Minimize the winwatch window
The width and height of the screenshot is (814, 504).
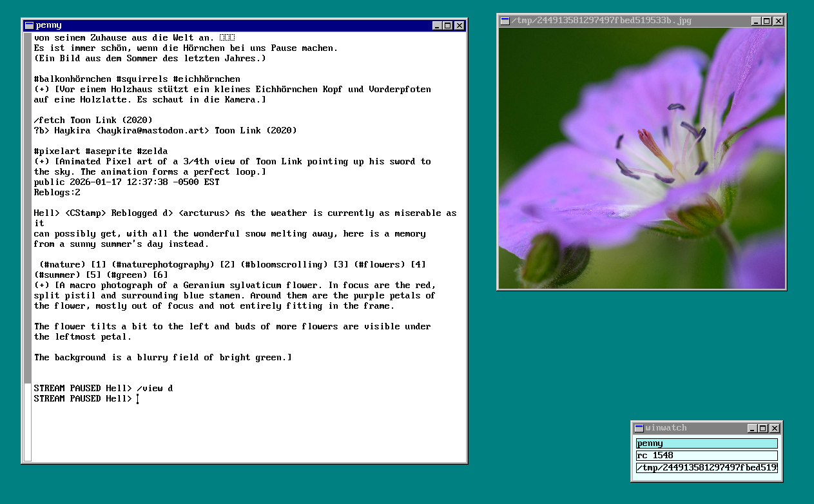[x=753, y=428]
